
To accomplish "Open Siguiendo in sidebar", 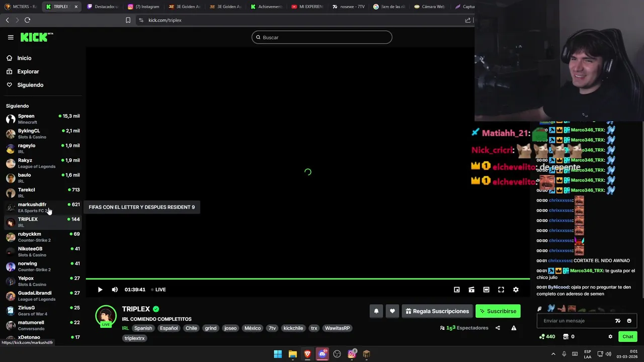I will tap(30, 85).
